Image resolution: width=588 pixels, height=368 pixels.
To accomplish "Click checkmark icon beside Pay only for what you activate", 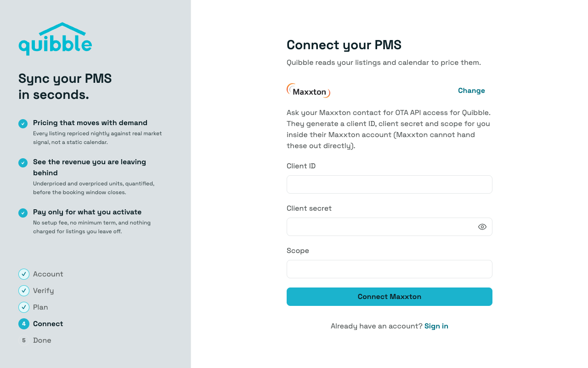I will coord(23,213).
